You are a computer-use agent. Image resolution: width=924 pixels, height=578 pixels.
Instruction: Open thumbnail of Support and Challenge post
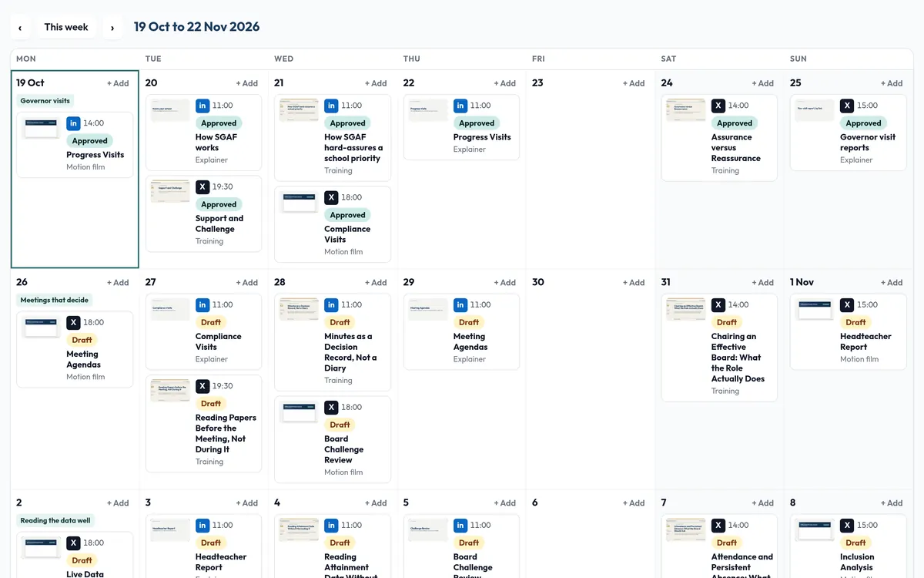click(x=170, y=191)
